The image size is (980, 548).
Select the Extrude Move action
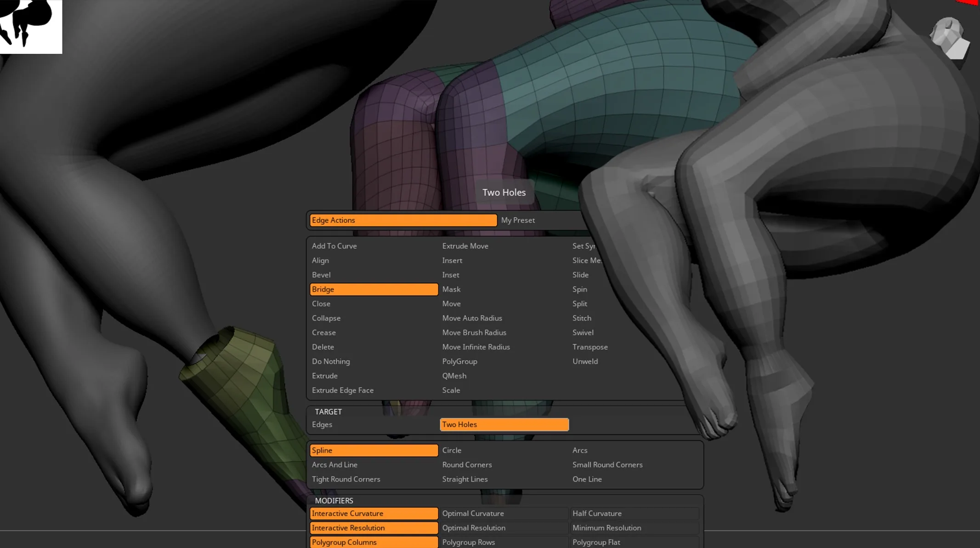465,246
